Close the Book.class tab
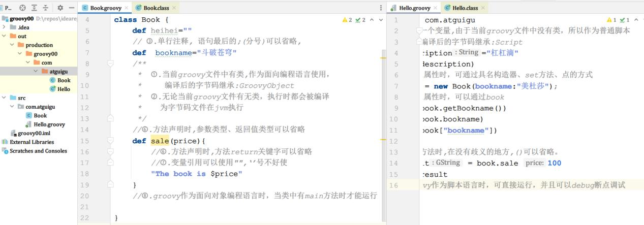 174,8
